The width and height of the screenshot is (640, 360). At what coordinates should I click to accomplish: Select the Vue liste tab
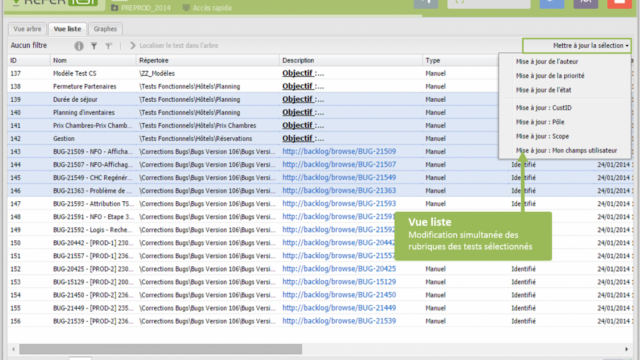(67, 29)
